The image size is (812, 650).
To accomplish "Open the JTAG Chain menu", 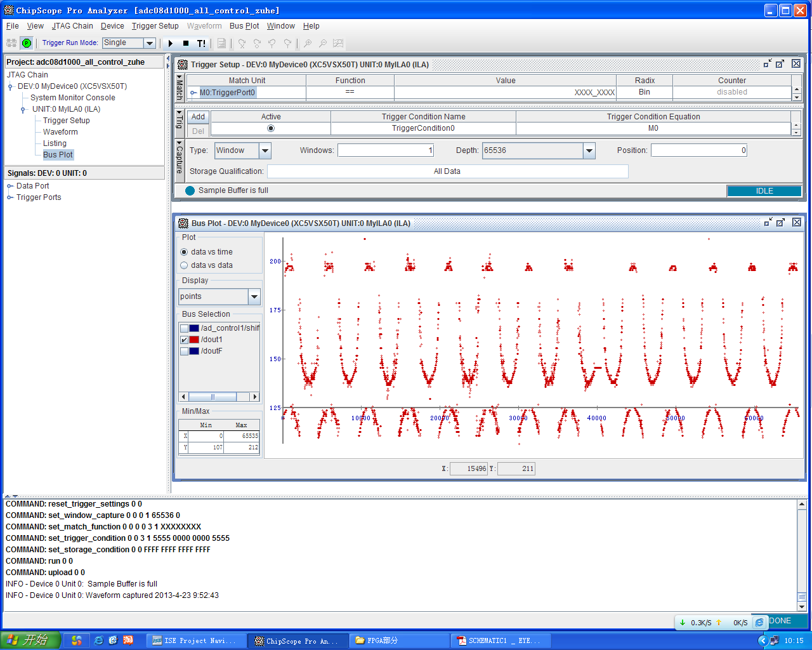I will [x=72, y=26].
